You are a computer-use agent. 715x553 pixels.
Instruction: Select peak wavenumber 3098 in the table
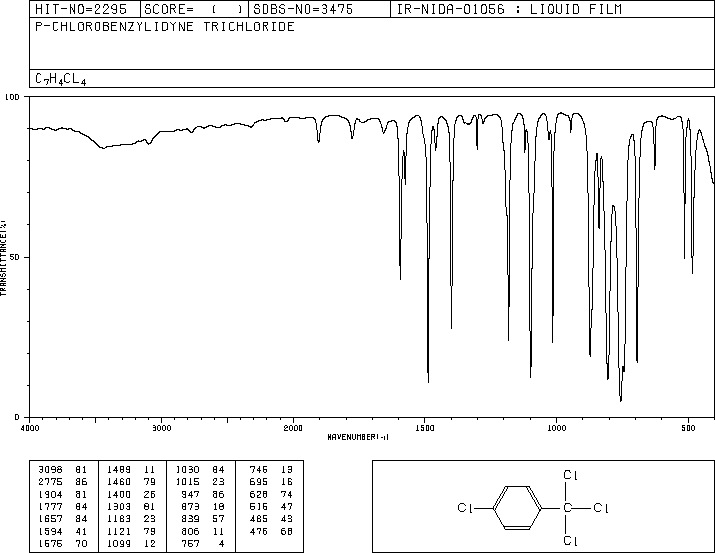point(50,470)
